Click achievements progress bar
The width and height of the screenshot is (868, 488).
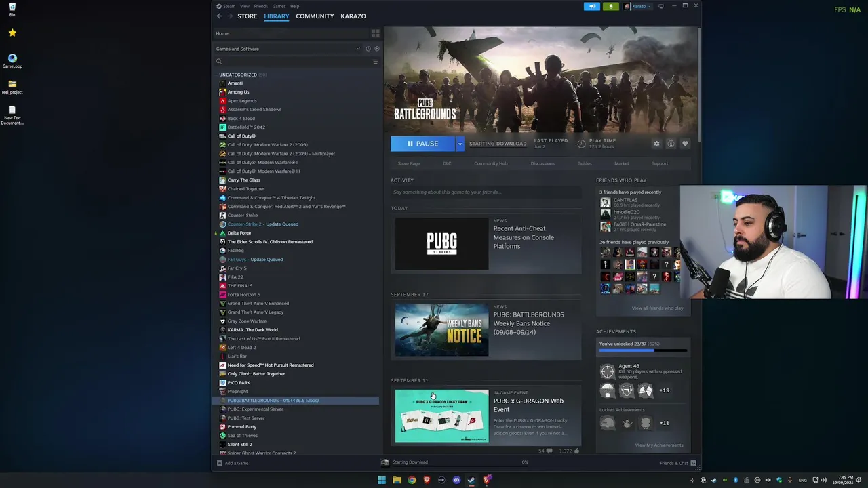643,350
